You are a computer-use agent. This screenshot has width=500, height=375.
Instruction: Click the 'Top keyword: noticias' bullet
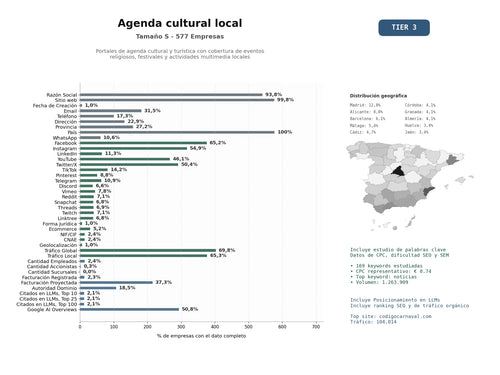pos(383,277)
